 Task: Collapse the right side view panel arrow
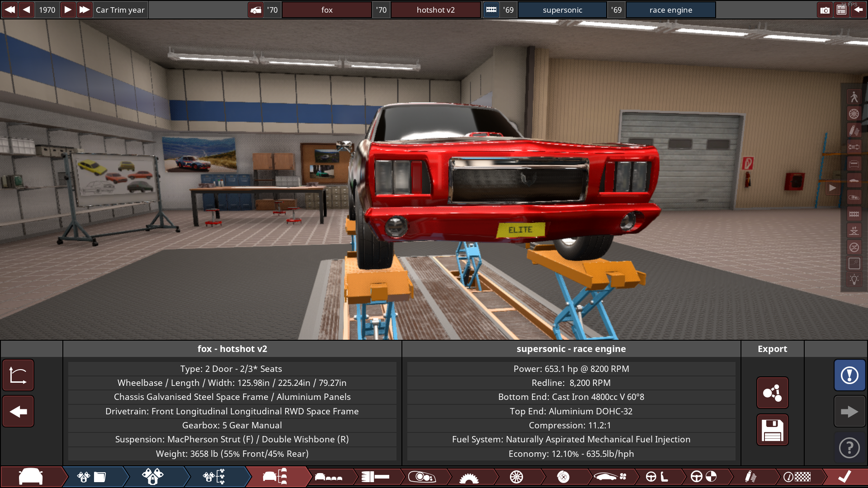832,188
